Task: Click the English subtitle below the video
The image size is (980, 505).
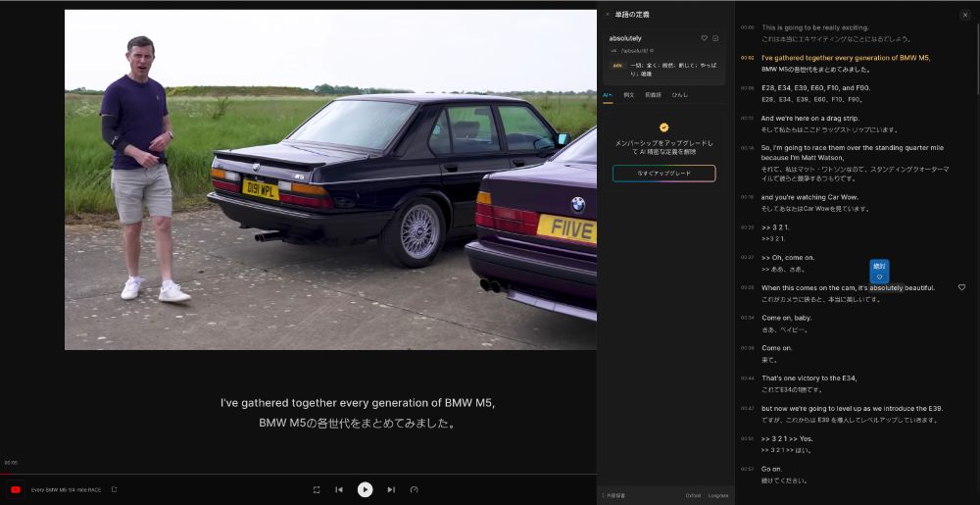Action: (x=358, y=403)
